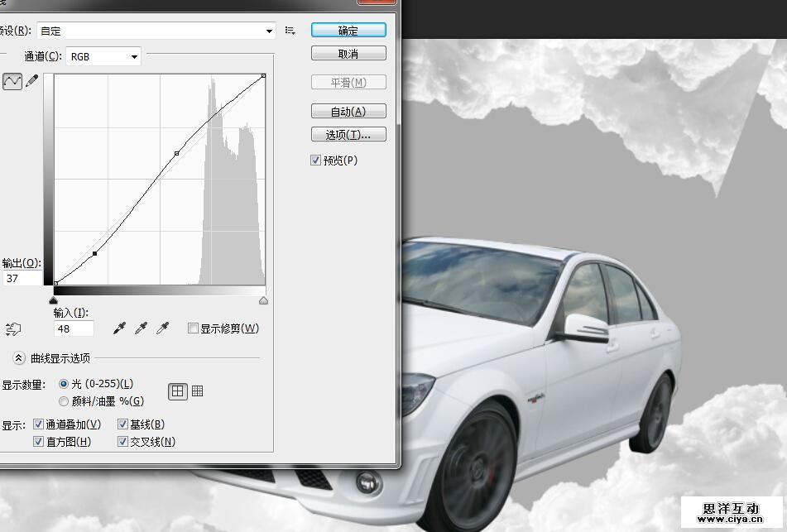Click the gray point eyedropper
The width and height of the screenshot is (787, 532).
coord(142,328)
